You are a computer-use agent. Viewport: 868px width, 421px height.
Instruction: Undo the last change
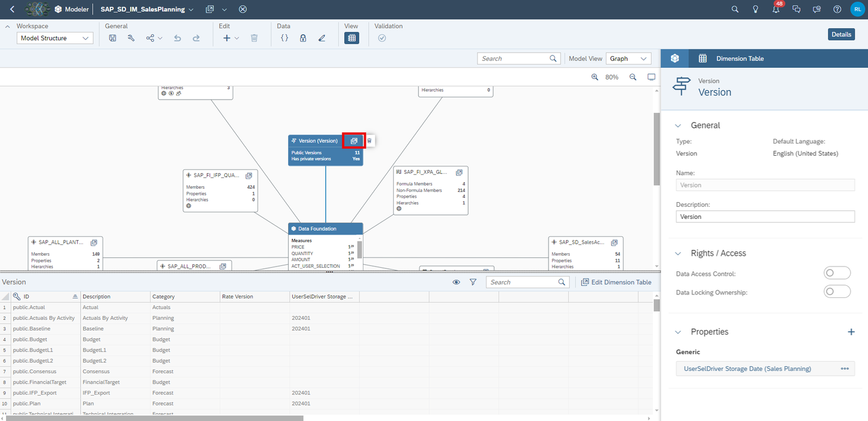point(177,38)
